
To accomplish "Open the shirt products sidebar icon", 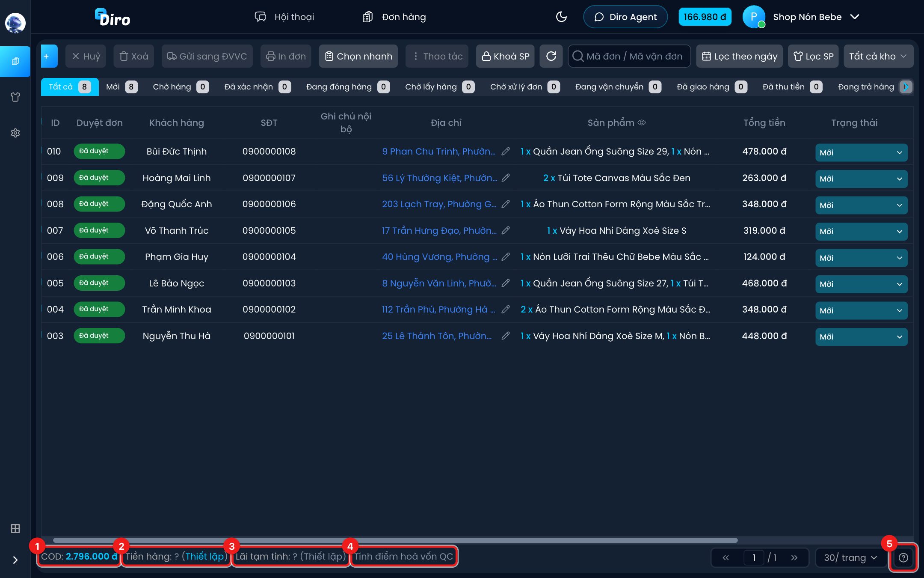I will coord(15,97).
